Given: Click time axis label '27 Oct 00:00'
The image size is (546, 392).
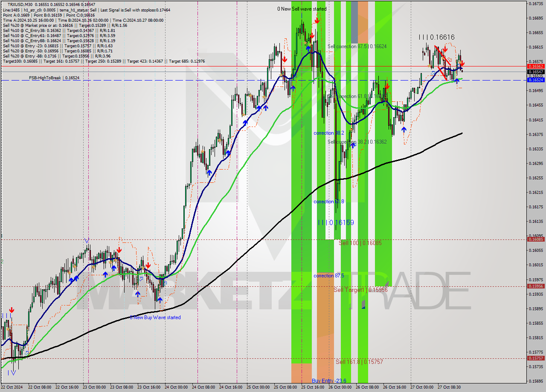Looking at the screenshot, I should pos(423,388).
